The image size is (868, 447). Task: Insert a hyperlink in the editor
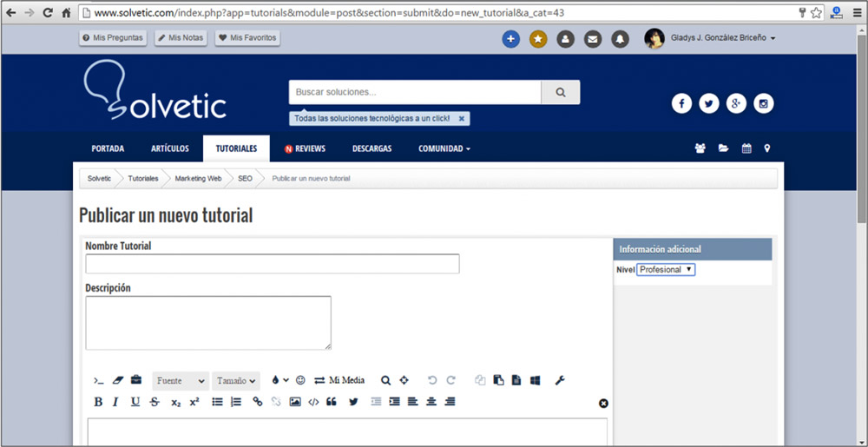(258, 402)
